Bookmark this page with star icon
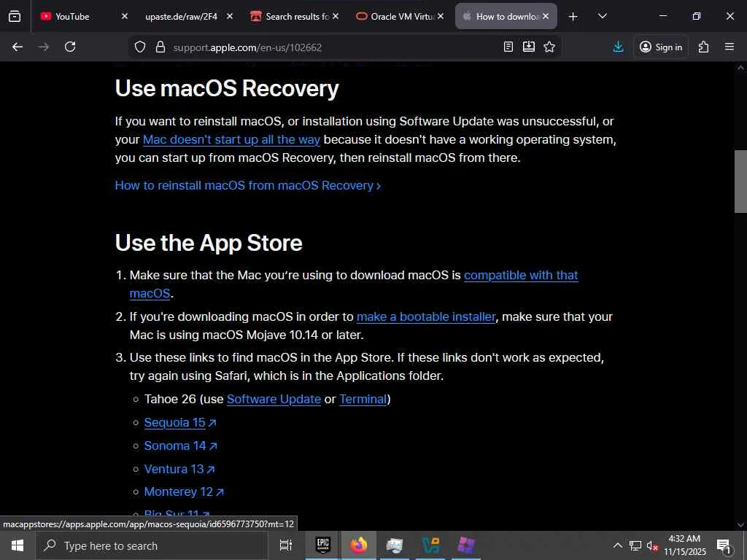Viewport: 747px width, 560px height. click(549, 47)
